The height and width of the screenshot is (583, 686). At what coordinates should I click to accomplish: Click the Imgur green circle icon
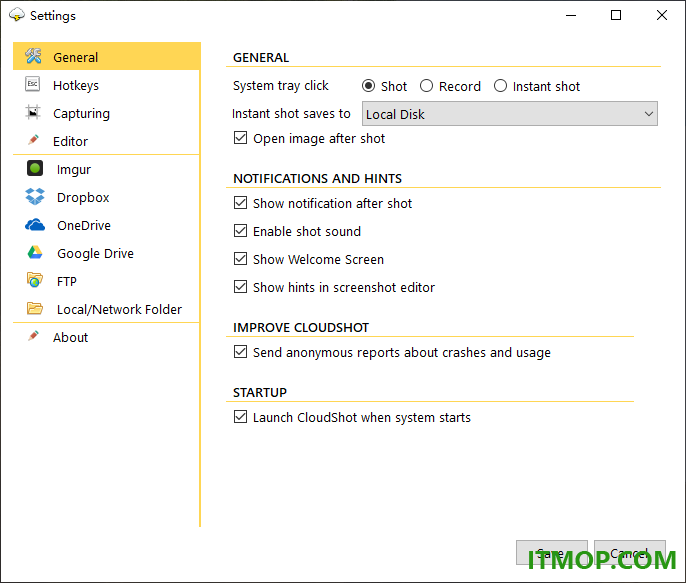click(x=35, y=168)
